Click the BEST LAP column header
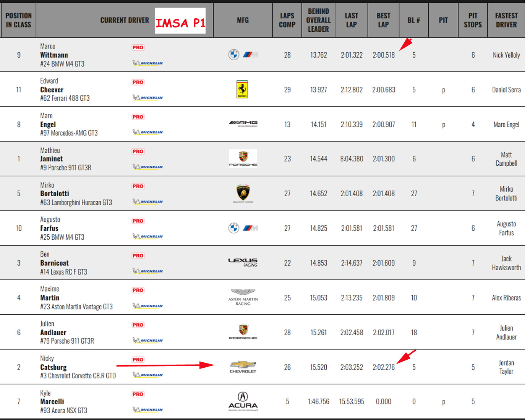This screenshot has width=530, height=420. click(383, 20)
